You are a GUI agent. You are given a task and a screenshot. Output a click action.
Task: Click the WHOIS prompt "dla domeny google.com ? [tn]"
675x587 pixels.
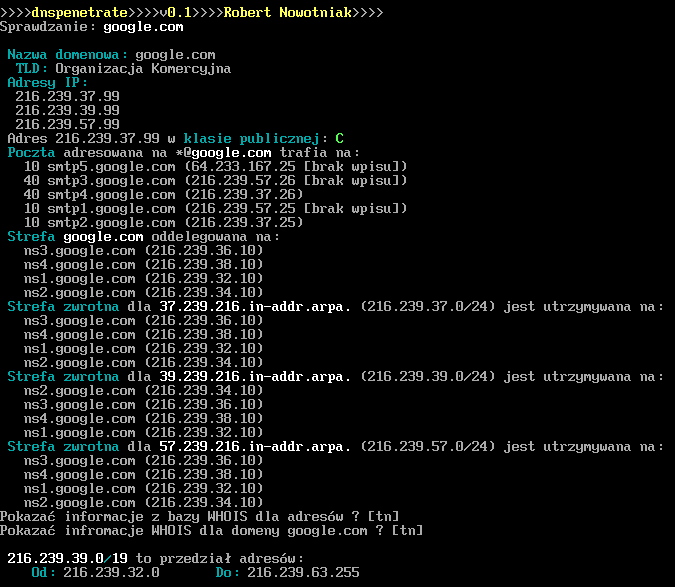(x=312, y=530)
